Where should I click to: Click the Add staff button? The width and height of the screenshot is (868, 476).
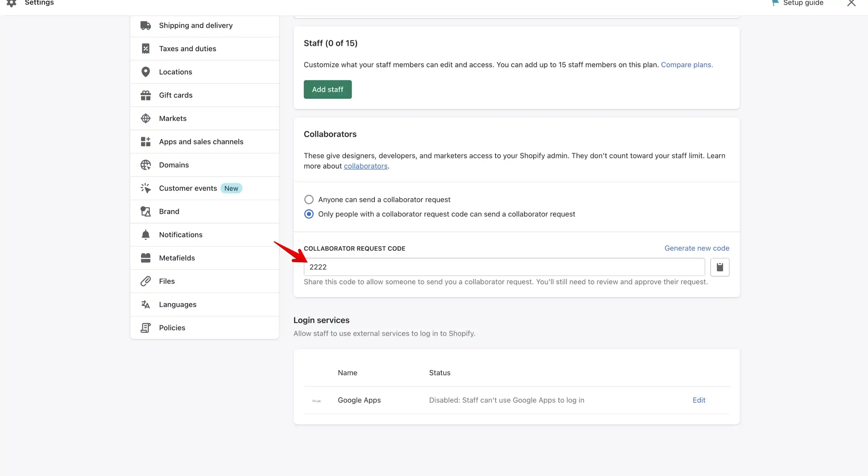pyautogui.click(x=328, y=89)
